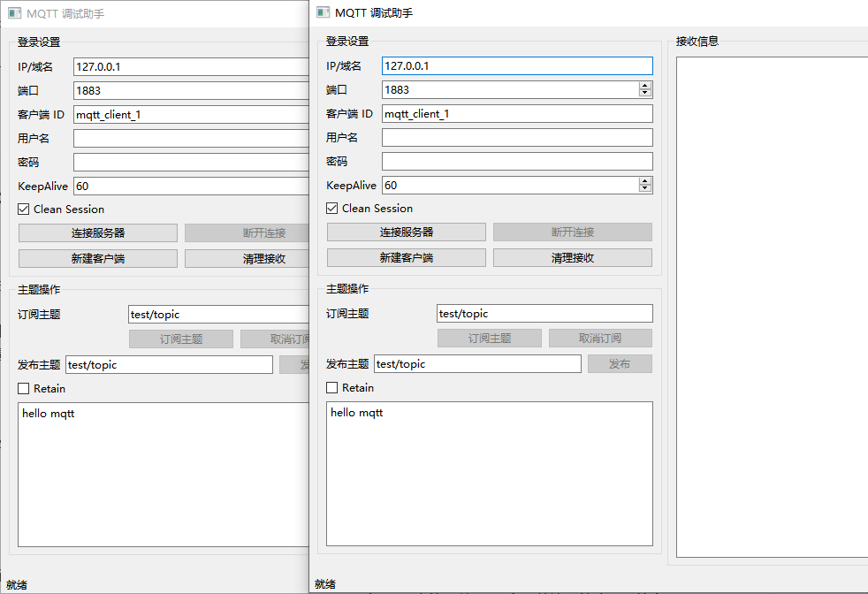Click 断开连接 button in the front window
Screen dimensions: 868x594
click(x=573, y=232)
